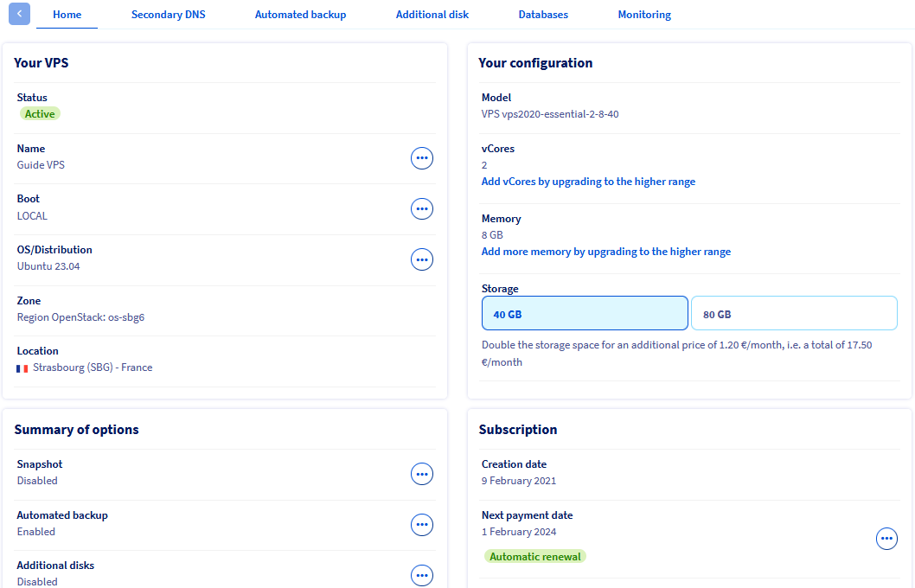915x588 pixels.
Task: Select the 80 GB storage option
Action: click(793, 314)
